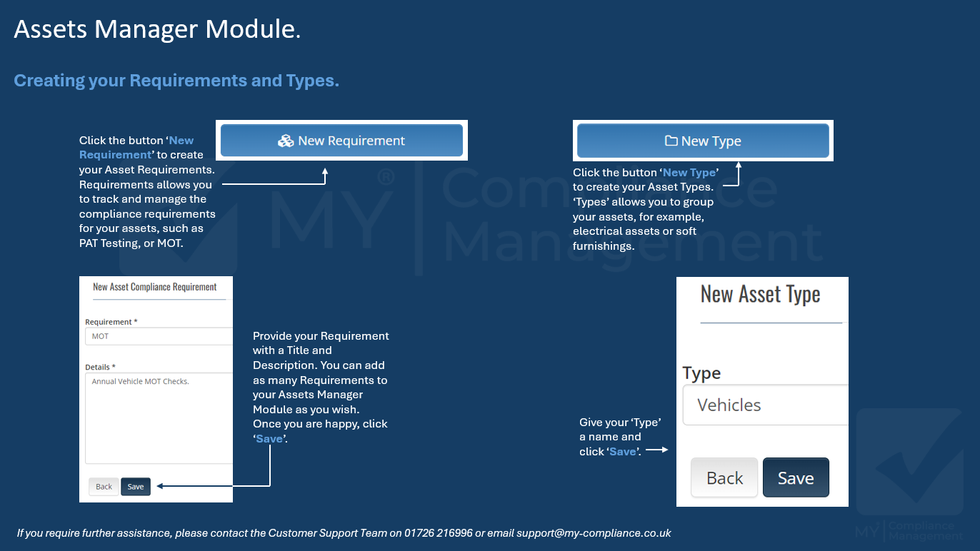Click the 'Creating your Requirements and Types.' subtitle
Screen dimensions: 980x551
point(176,81)
